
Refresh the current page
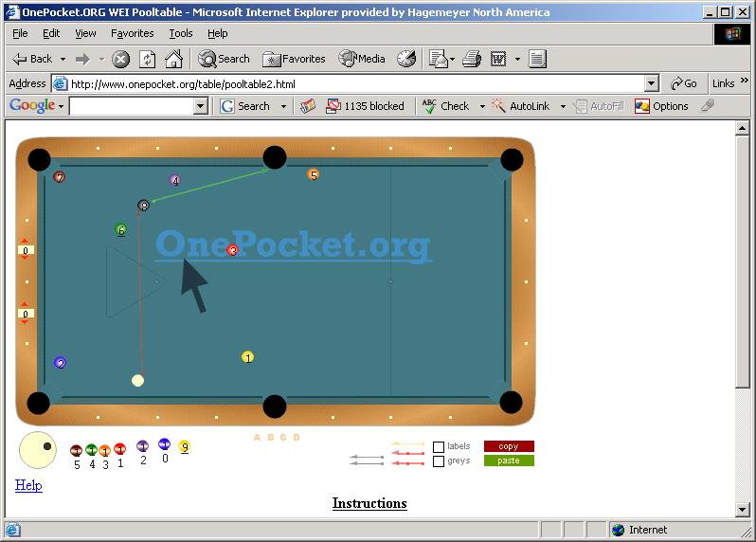tap(147, 60)
